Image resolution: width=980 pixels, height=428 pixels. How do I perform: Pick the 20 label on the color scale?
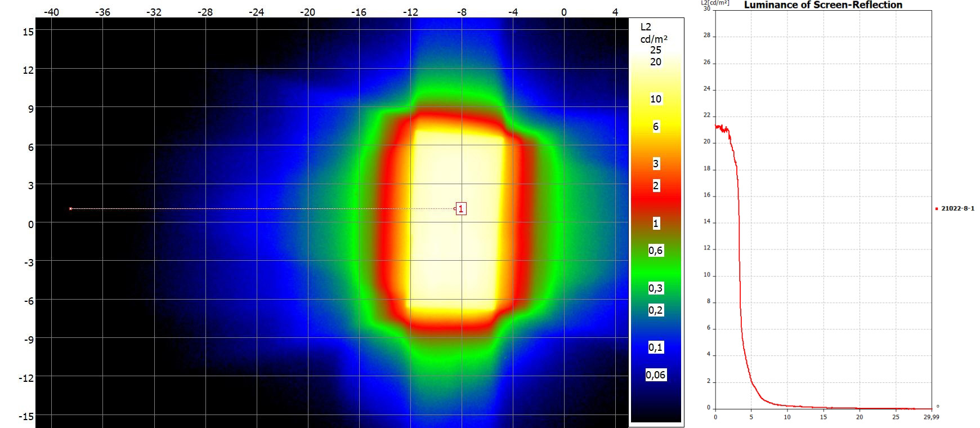tap(655, 62)
